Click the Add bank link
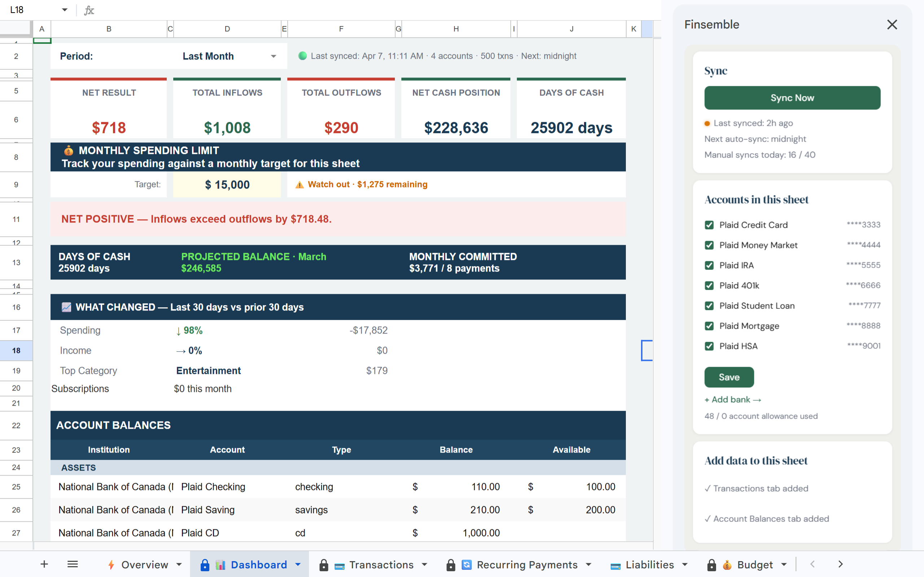This screenshot has width=924, height=577. click(x=732, y=400)
